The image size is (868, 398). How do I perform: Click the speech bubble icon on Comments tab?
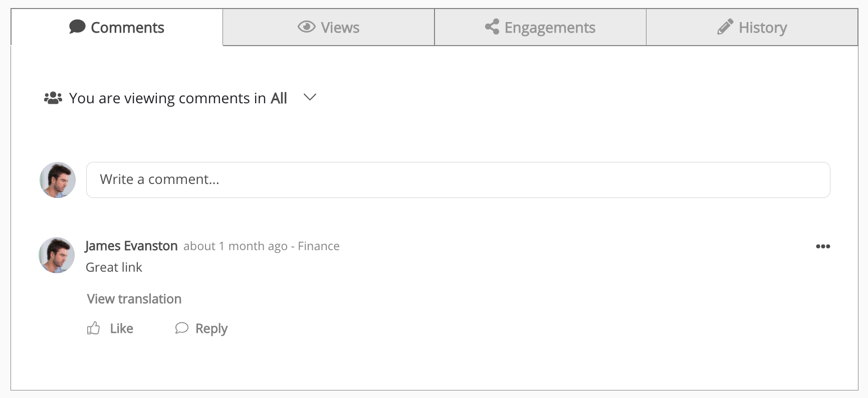coord(77,27)
